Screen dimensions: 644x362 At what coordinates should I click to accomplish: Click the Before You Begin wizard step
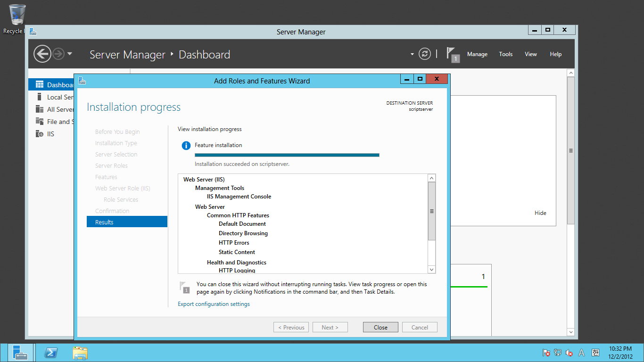117,132
